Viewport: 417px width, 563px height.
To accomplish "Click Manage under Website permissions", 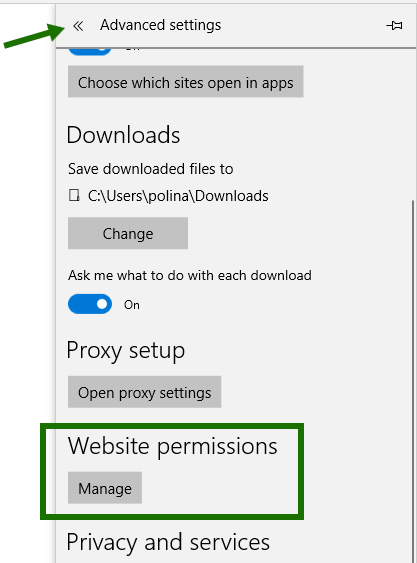I will 105,488.
